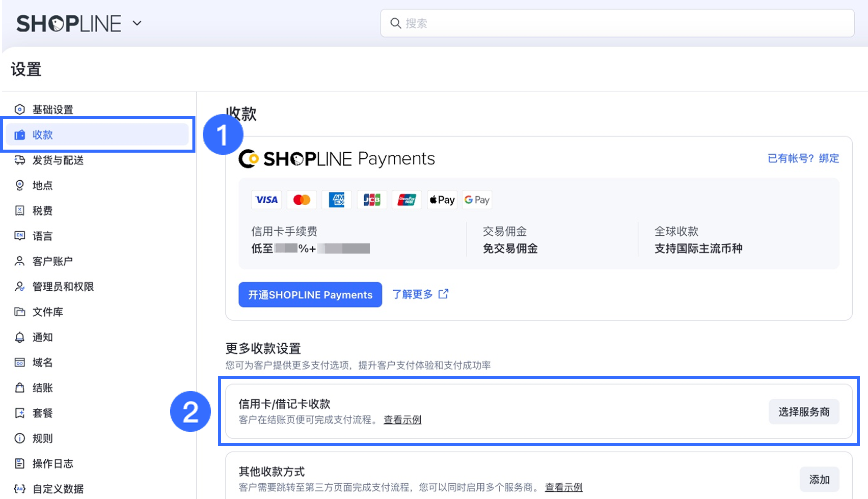Click the info icon beside 规则
Image resolution: width=868 pixels, height=499 pixels.
coord(20,438)
